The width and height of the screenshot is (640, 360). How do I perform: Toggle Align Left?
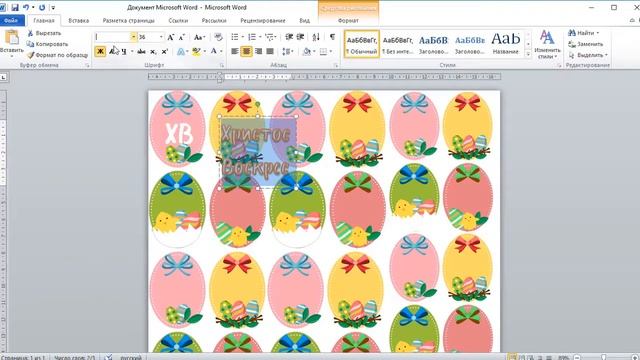point(235,51)
